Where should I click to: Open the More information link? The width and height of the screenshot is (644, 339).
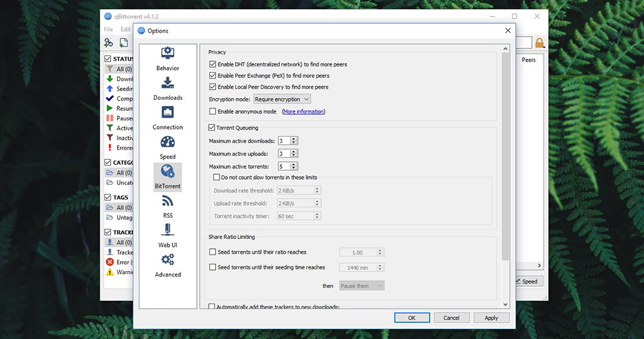click(x=303, y=111)
